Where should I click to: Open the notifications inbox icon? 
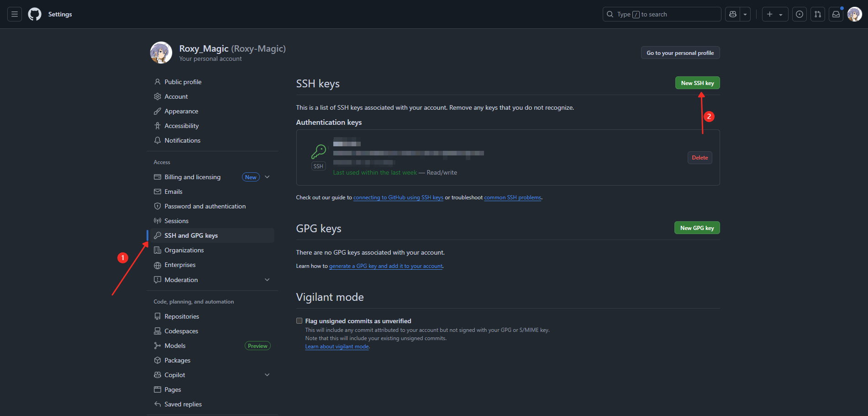click(x=836, y=14)
